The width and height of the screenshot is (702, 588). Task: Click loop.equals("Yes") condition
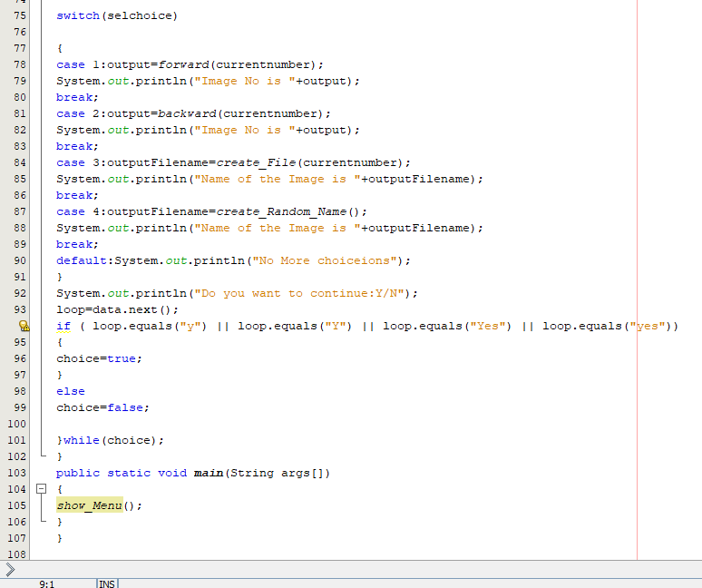[447, 326]
